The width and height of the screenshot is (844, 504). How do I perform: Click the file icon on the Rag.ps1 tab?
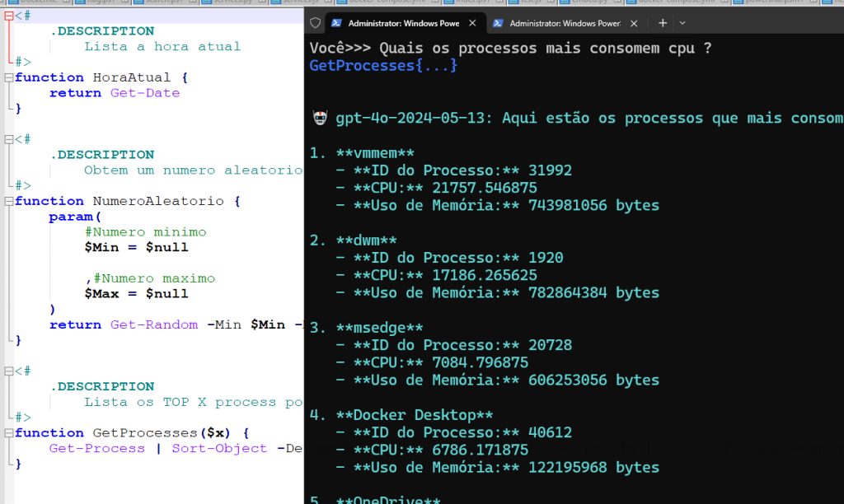point(81,3)
